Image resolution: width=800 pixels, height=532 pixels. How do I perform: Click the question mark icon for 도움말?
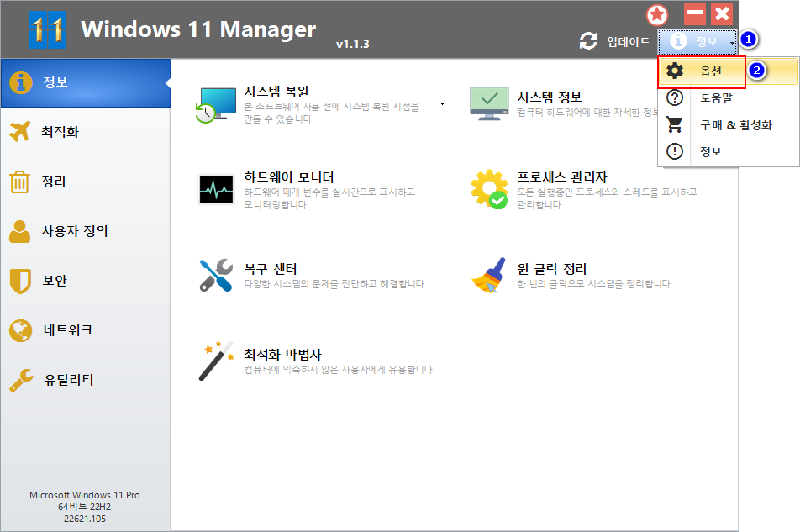[675, 97]
